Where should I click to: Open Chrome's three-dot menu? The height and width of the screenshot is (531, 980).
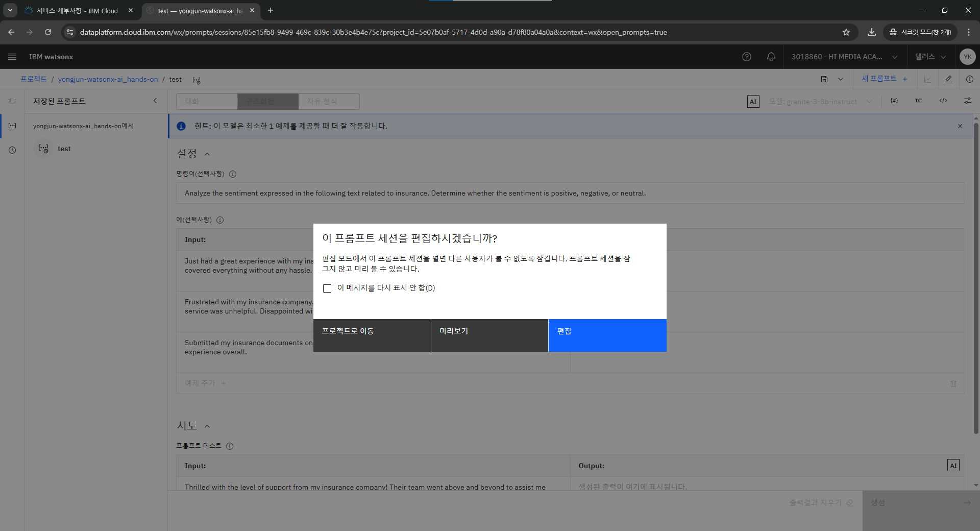[x=969, y=32]
